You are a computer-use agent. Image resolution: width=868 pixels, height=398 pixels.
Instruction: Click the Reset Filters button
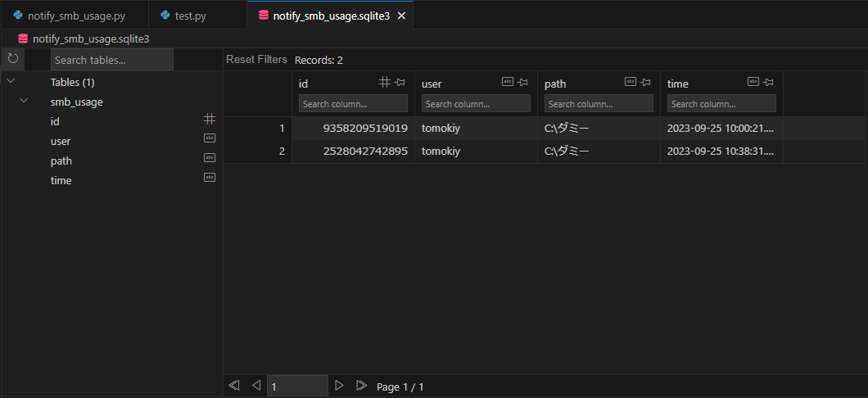coord(256,60)
